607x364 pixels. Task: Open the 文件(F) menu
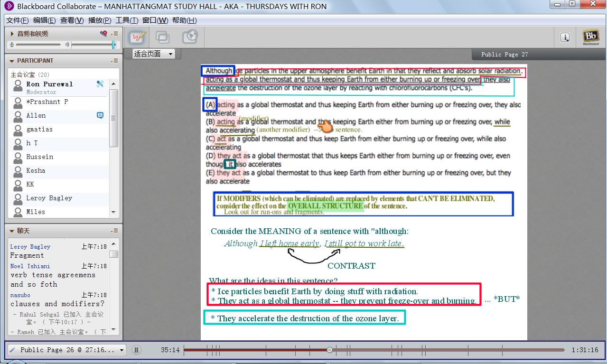[x=18, y=20]
